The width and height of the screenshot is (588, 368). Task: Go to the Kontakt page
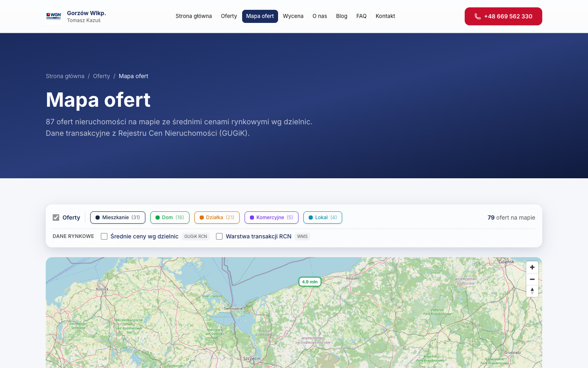pos(385,16)
